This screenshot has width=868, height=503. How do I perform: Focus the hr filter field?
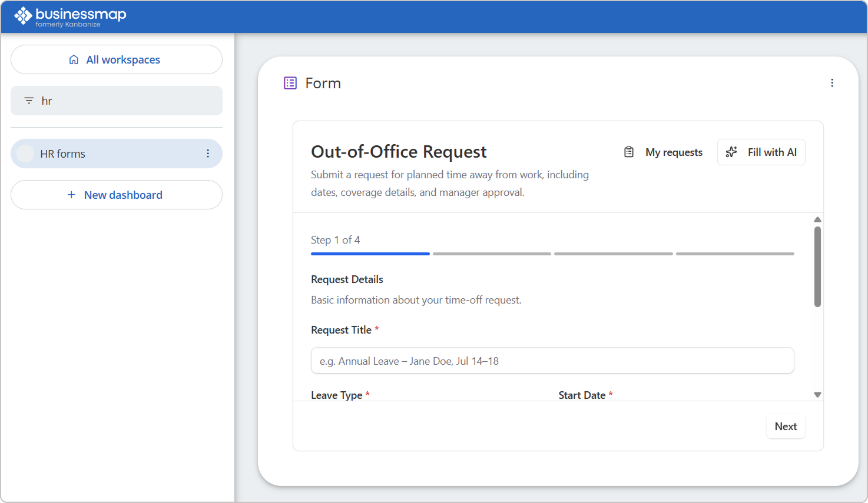point(117,101)
